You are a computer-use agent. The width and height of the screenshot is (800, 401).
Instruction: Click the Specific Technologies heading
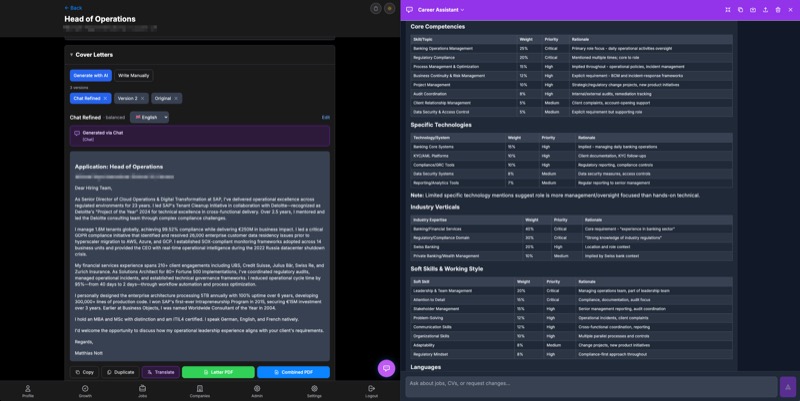pyautogui.click(x=441, y=125)
